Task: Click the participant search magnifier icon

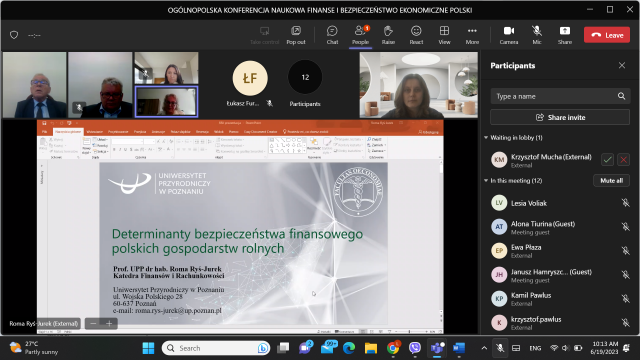Action: (621, 96)
